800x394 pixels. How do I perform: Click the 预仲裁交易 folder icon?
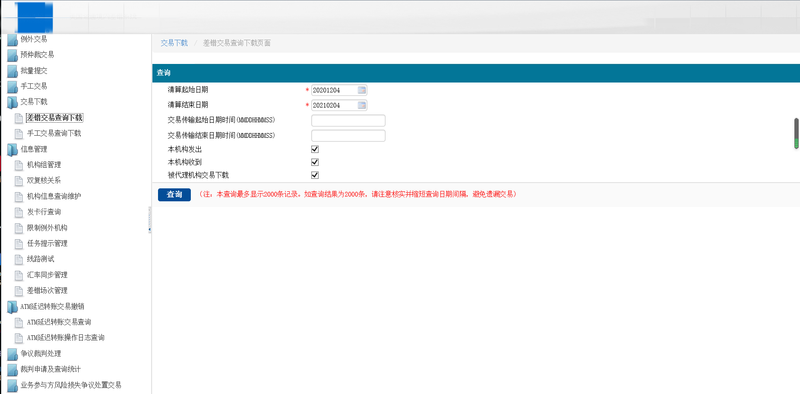[x=12, y=55]
